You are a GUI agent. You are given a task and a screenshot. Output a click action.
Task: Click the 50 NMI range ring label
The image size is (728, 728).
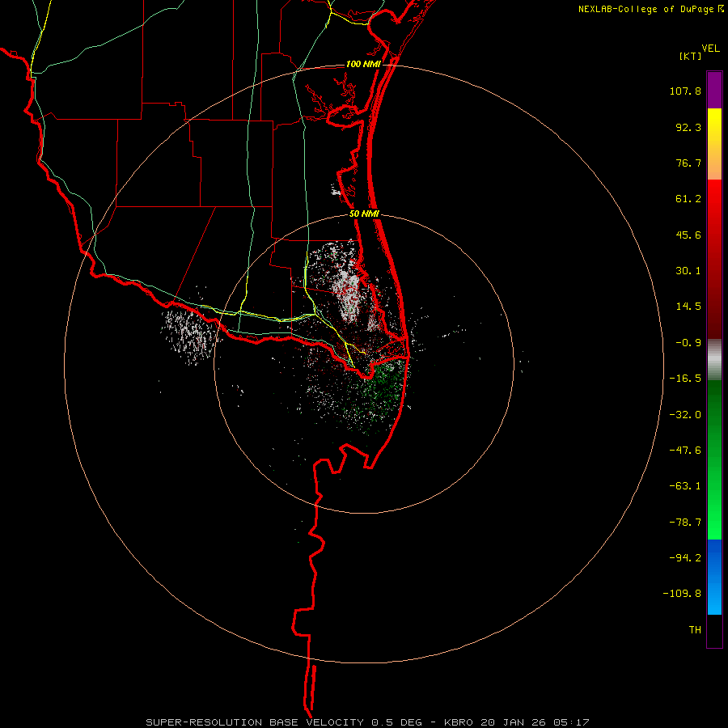point(365,214)
